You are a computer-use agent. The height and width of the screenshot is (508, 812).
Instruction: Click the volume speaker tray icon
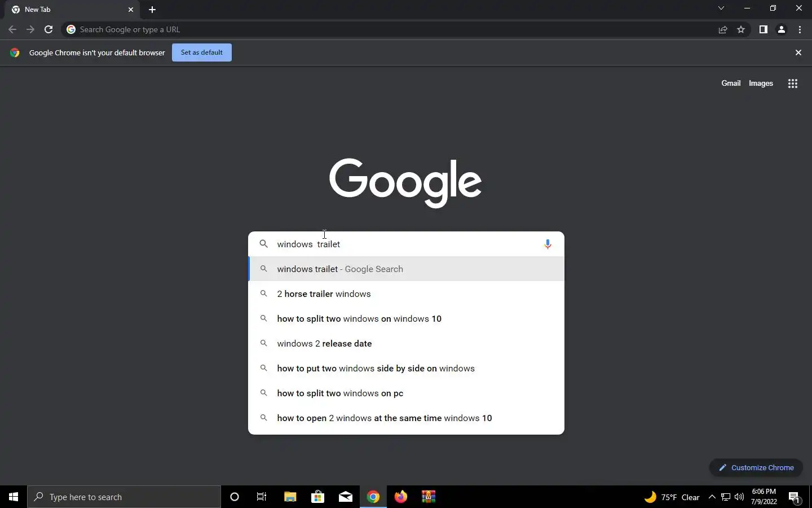click(739, 497)
